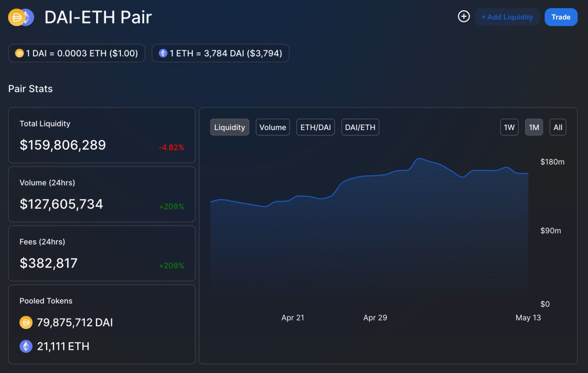This screenshot has width=588, height=373.
Task: Click the 1 ETH = 3,784 DAI pill
Action: click(x=220, y=53)
